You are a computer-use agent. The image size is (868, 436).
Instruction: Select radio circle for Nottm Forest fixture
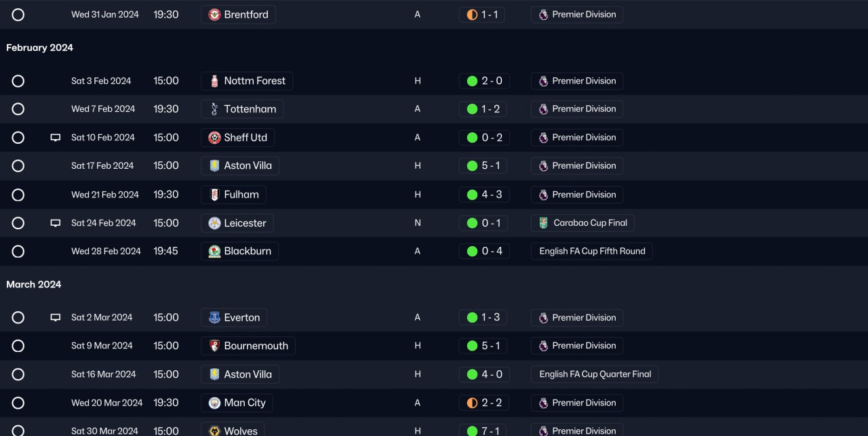pos(18,81)
